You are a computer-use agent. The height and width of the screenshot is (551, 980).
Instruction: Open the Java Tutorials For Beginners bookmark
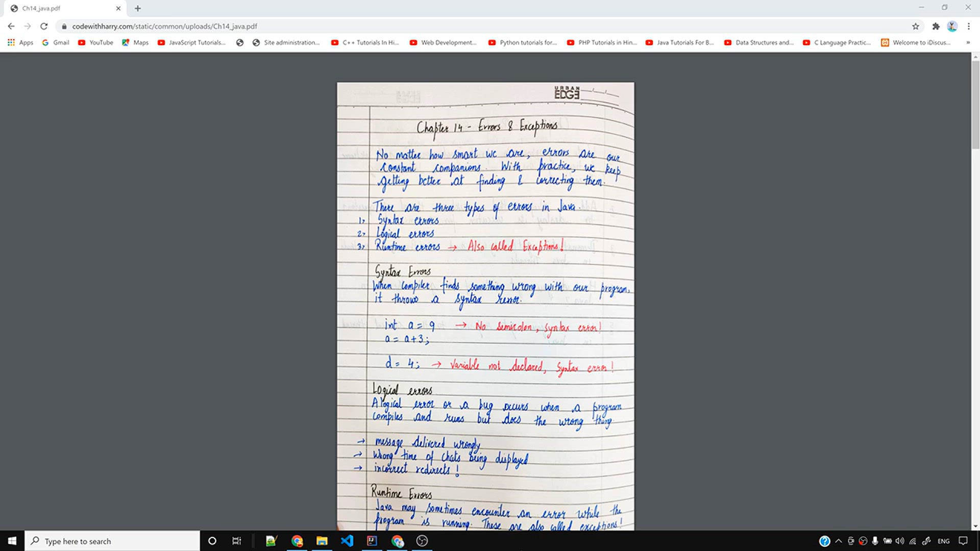[x=680, y=42]
